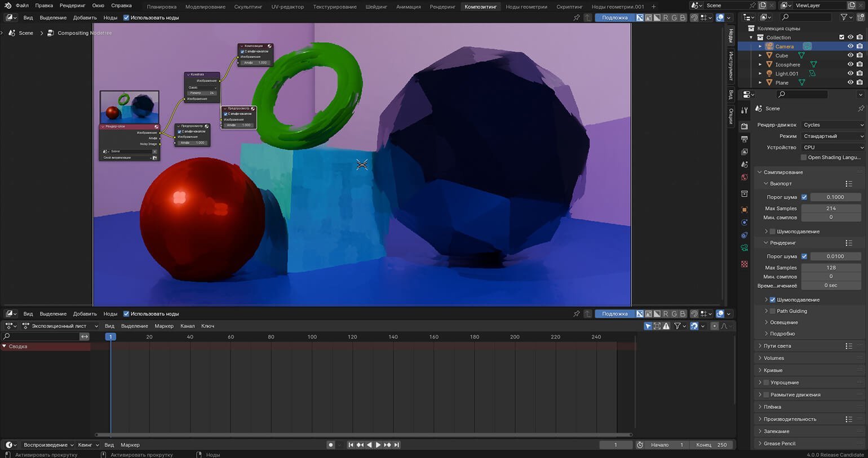Viewport: 868px width, 458px height.
Task: Open the Keying popover in the timeline footer
Action: [x=87, y=445]
